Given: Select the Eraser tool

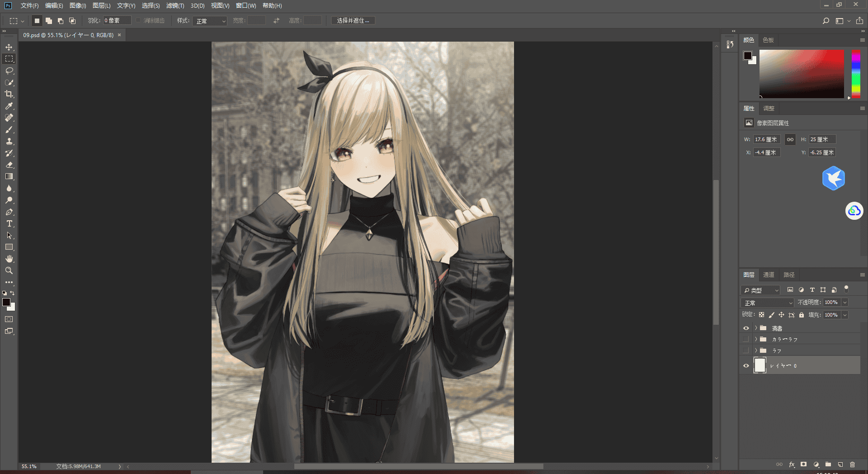Looking at the screenshot, I should click(x=9, y=165).
